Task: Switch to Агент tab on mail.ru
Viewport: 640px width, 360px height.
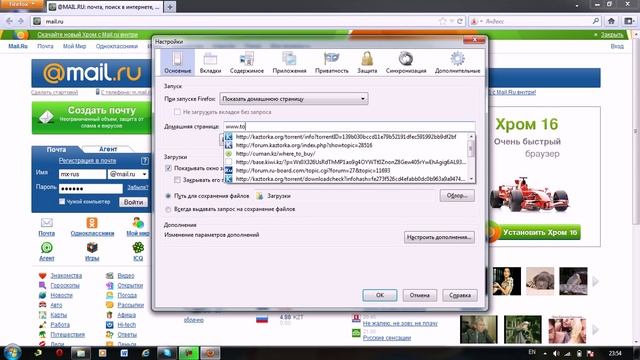Action: [x=108, y=149]
